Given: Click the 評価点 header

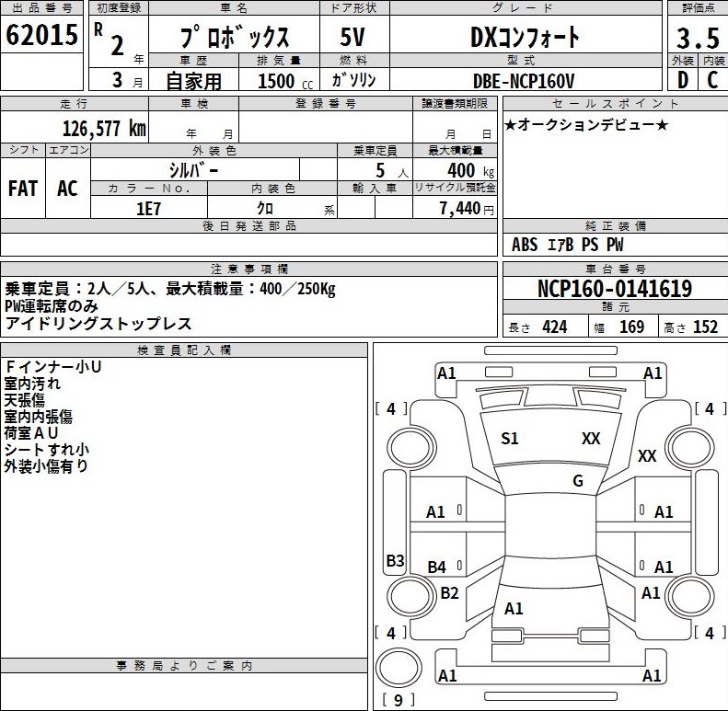Looking at the screenshot, I should [698, 8].
